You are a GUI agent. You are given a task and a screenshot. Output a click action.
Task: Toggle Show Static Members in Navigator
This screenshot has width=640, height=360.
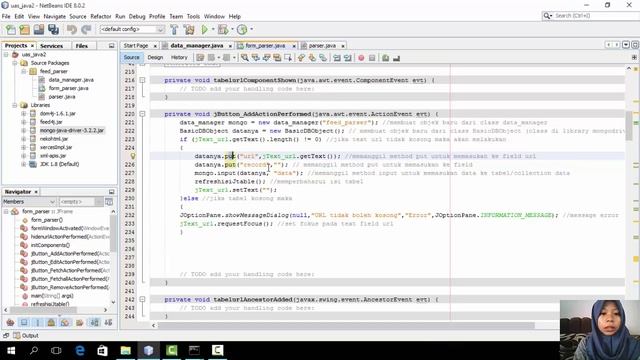38,322
